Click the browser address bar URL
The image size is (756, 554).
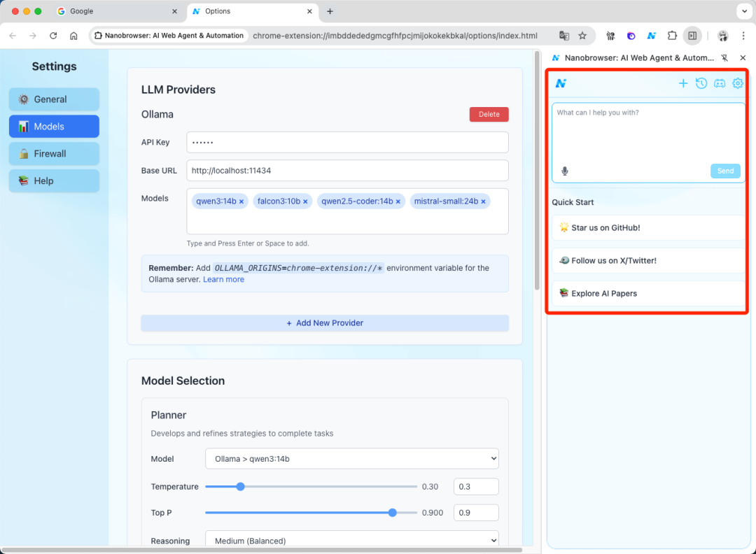(x=395, y=36)
